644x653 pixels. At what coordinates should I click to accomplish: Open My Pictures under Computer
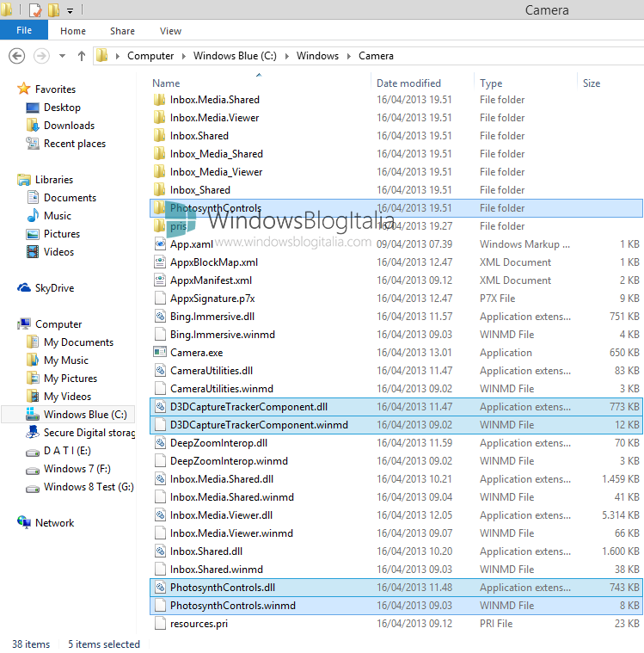point(71,379)
